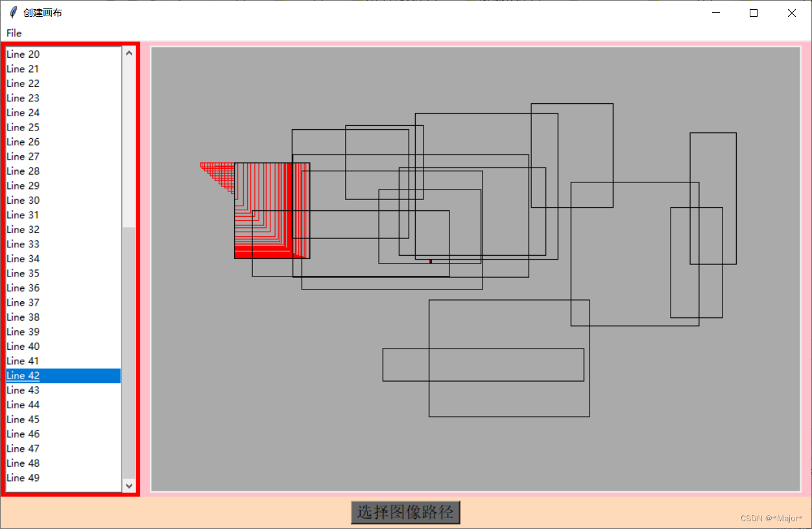Close the 创建画布 window
812x529 pixels.
791,13
